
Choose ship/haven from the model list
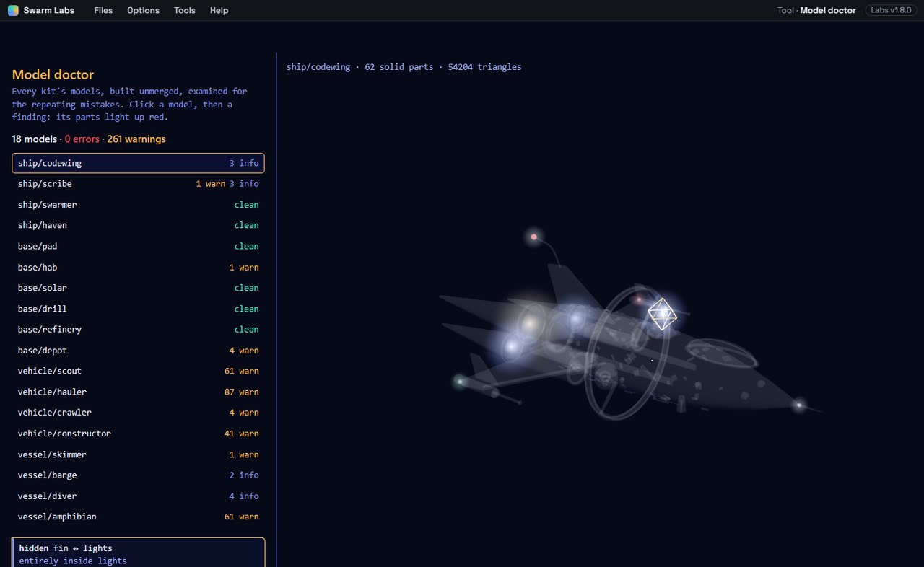(139, 225)
